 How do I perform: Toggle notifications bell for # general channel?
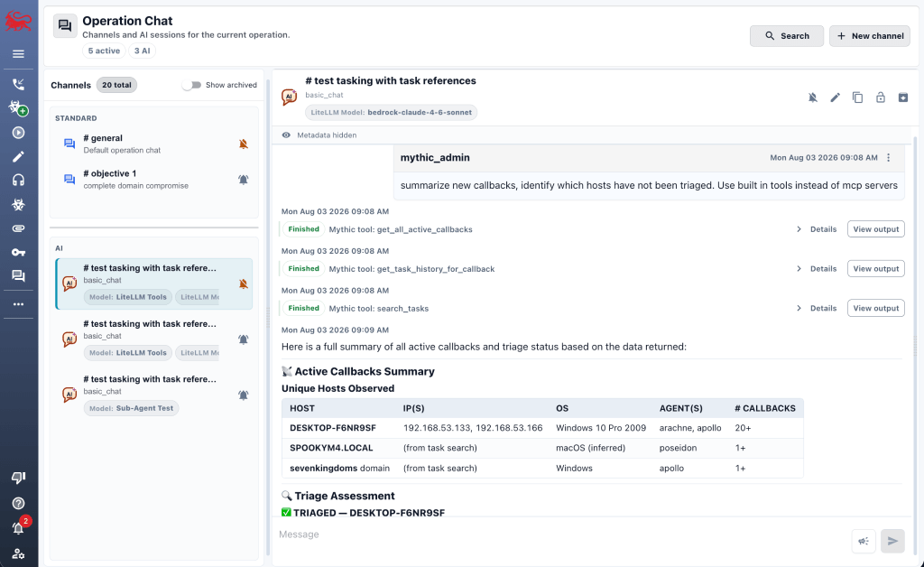[244, 144]
